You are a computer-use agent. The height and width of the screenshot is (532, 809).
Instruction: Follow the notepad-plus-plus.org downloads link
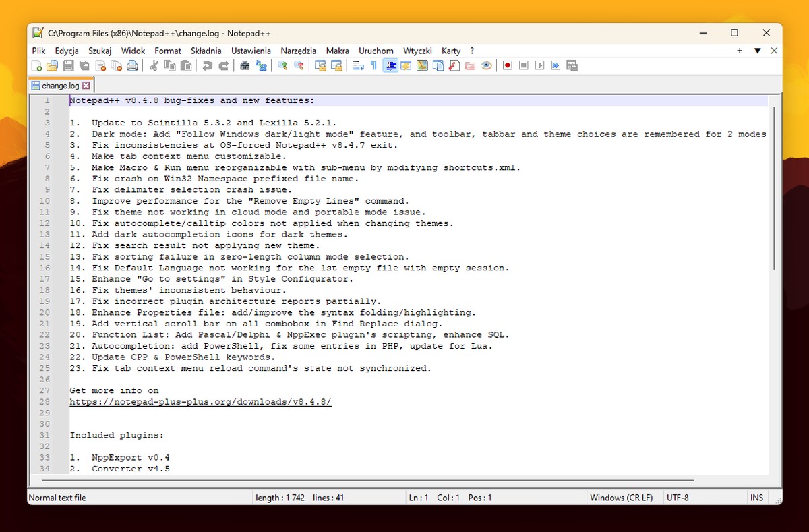click(x=199, y=401)
